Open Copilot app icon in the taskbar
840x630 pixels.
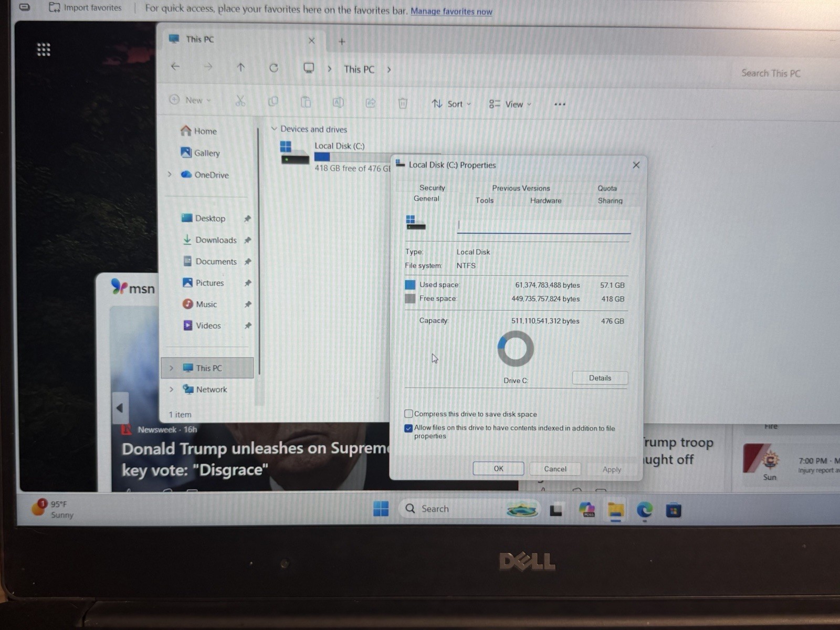[586, 509]
